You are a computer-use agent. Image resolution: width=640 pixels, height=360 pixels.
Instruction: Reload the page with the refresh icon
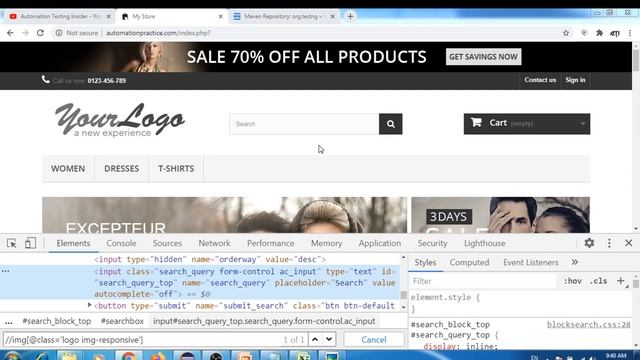coord(40,33)
